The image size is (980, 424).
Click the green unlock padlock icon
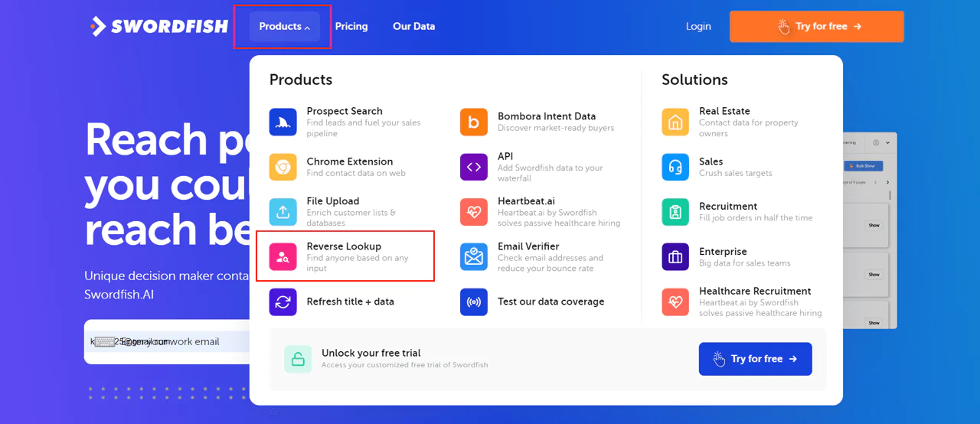[x=298, y=359]
